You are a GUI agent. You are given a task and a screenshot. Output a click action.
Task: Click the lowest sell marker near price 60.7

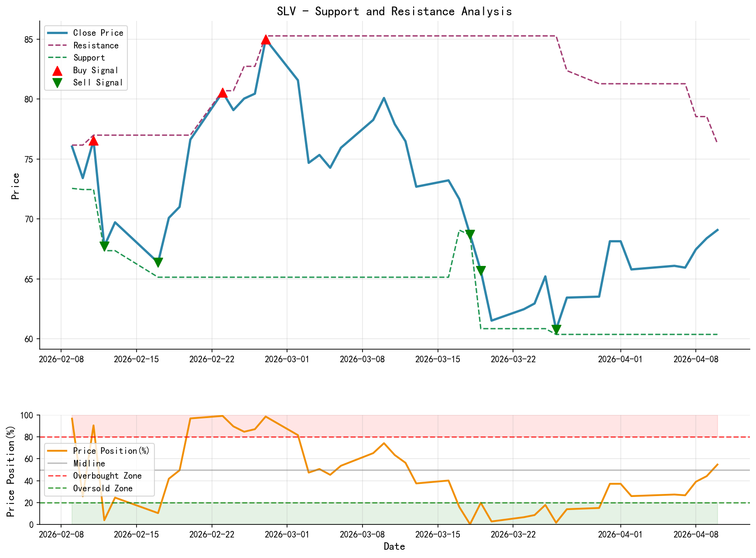[556, 330]
